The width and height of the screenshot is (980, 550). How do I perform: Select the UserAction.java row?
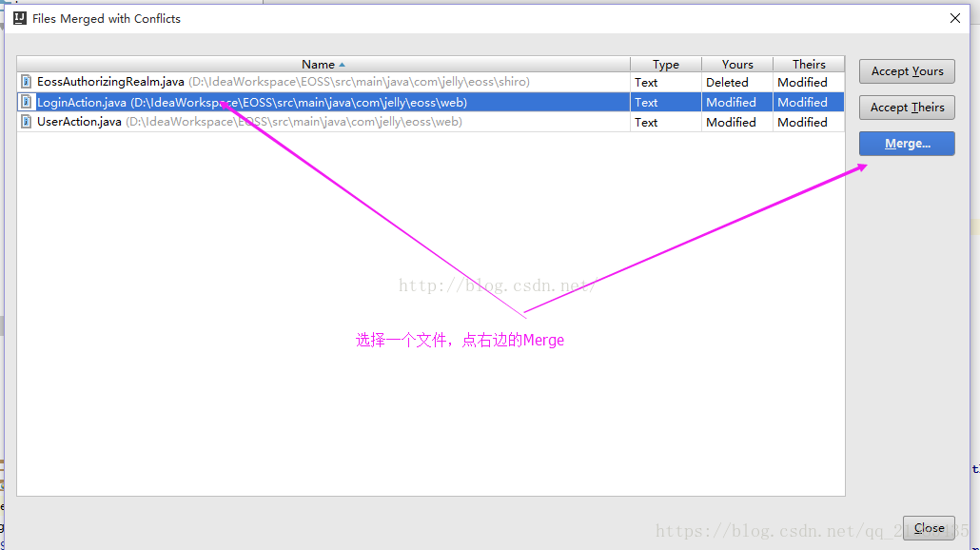click(431, 122)
